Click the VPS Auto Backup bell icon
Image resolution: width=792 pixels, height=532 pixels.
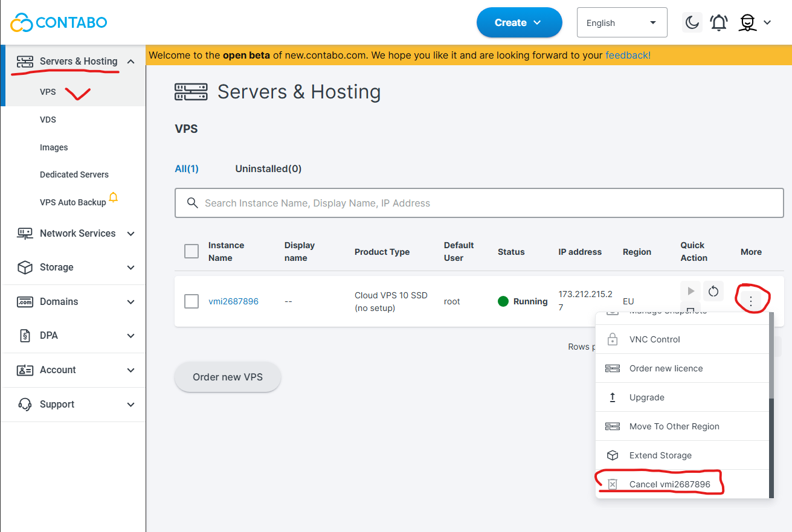[113, 197]
